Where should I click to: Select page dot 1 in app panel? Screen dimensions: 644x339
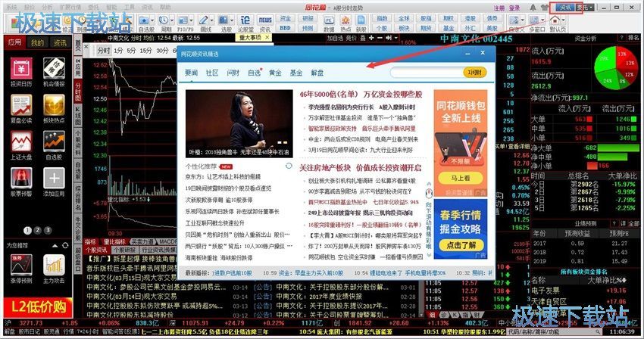pyautogui.click(x=27, y=230)
